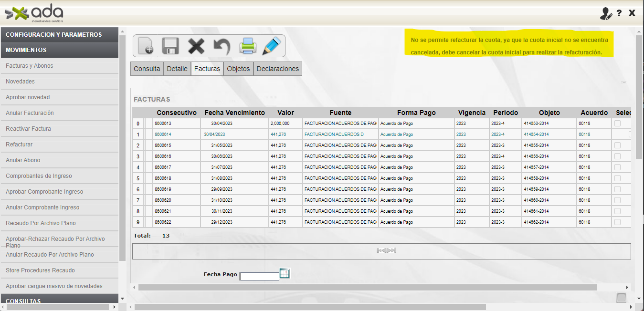Click the undo arrow icon
The image size is (644, 311).
(x=222, y=46)
